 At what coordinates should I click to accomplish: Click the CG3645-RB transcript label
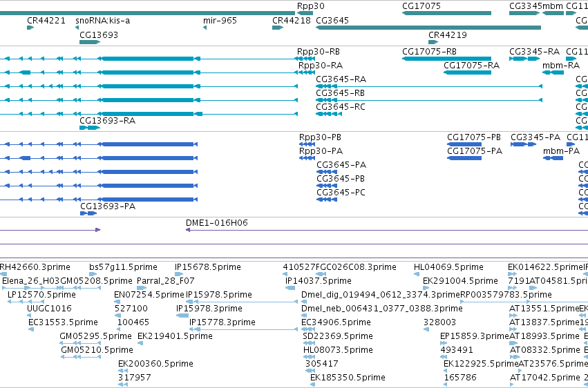click(x=340, y=93)
